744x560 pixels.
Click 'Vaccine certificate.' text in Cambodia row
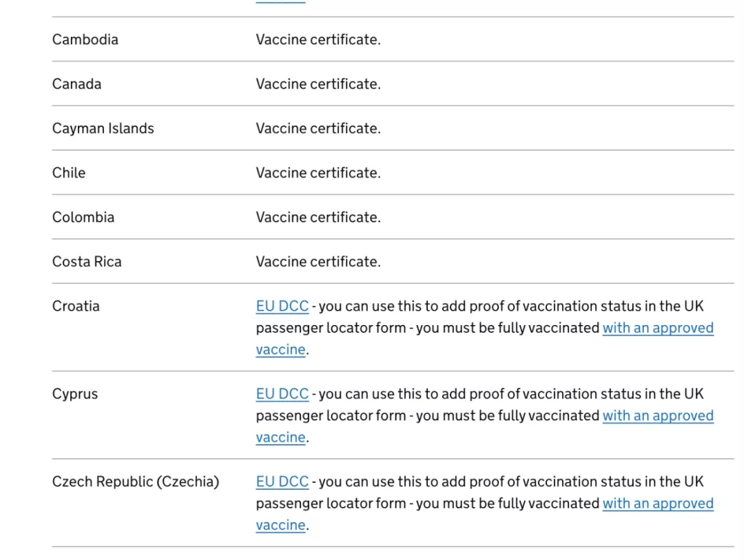(318, 39)
